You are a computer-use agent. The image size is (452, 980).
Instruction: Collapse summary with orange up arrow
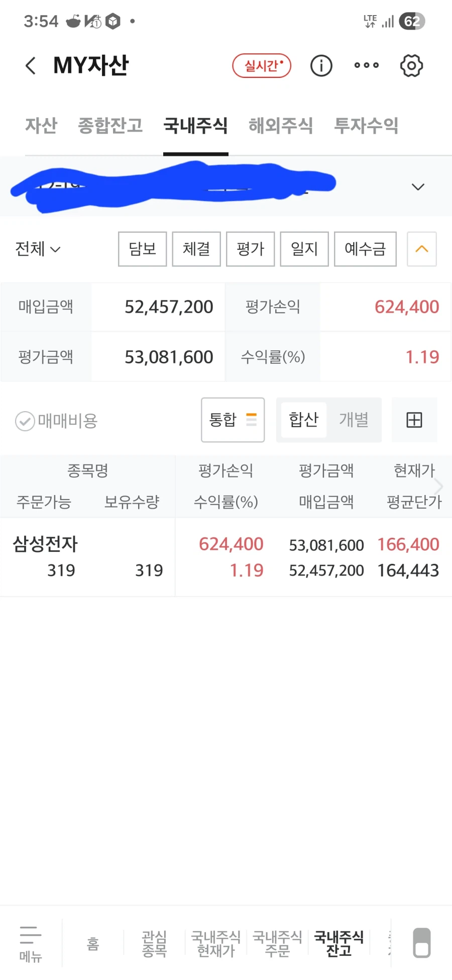[421, 249]
